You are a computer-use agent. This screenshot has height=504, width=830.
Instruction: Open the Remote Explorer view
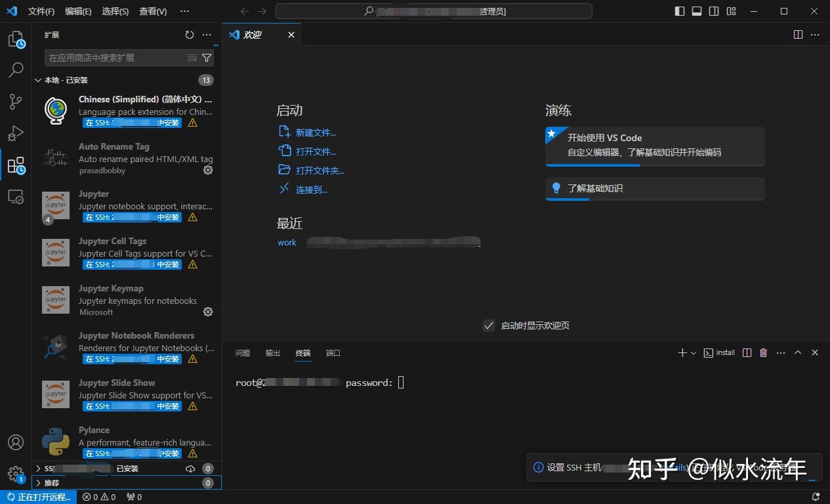tap(16, 197)
